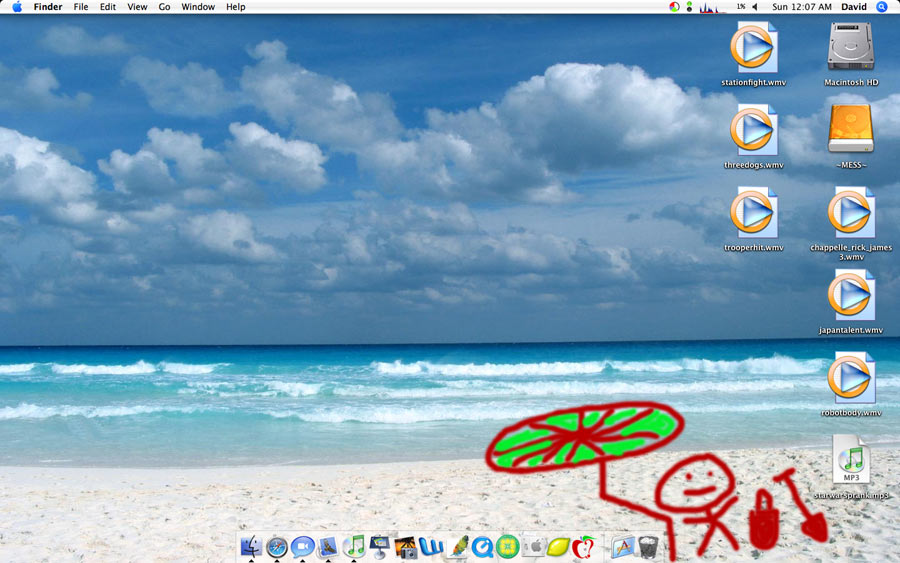Launch QuickTime Player from the Dock
This screenshot has height=563, width=900.
coord(483,547)
